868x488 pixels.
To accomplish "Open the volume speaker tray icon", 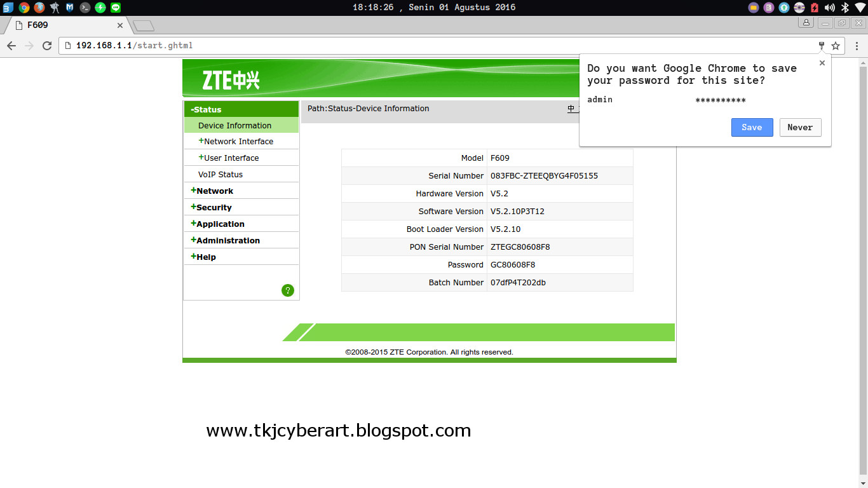I will [830, 8].
